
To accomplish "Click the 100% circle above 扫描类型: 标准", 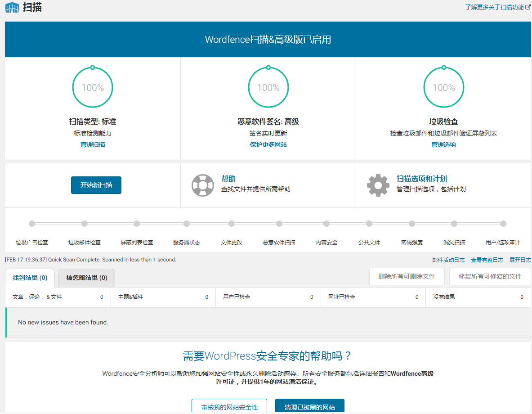I will (93, 87).
